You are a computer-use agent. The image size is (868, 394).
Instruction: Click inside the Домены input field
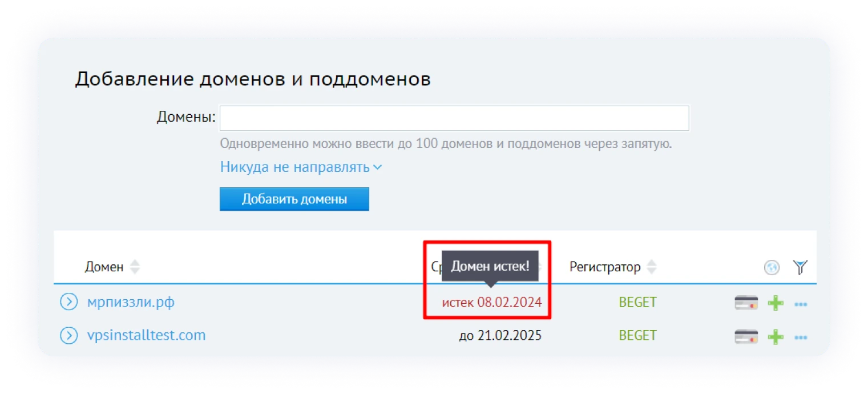tap(455, 118)
